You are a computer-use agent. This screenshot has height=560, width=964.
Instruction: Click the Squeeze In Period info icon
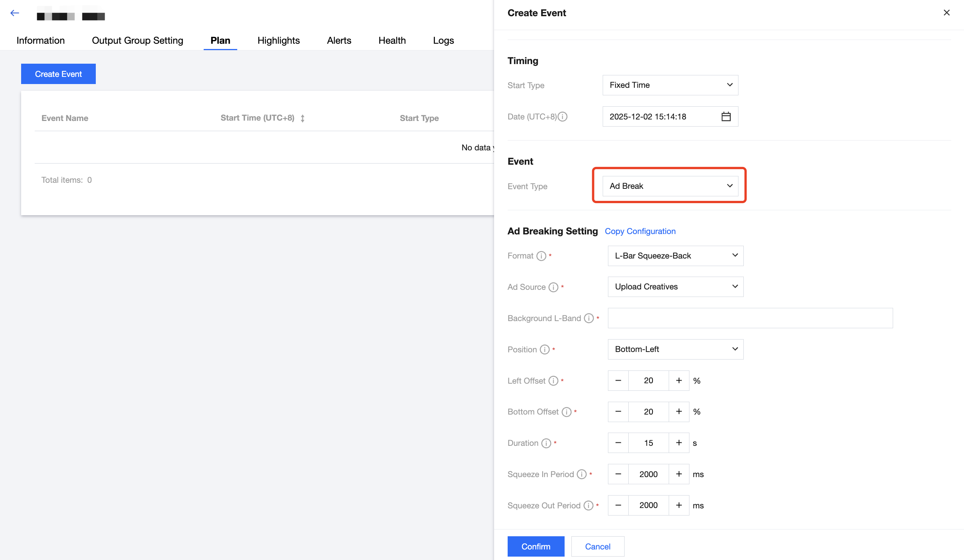(x=582, y=474)
